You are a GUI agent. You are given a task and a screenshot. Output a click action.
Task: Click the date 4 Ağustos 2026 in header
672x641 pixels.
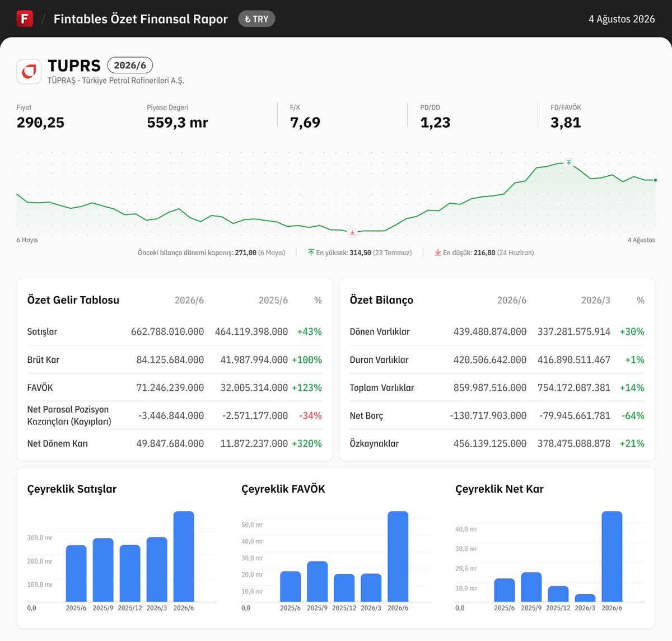(x=622, y=19)
